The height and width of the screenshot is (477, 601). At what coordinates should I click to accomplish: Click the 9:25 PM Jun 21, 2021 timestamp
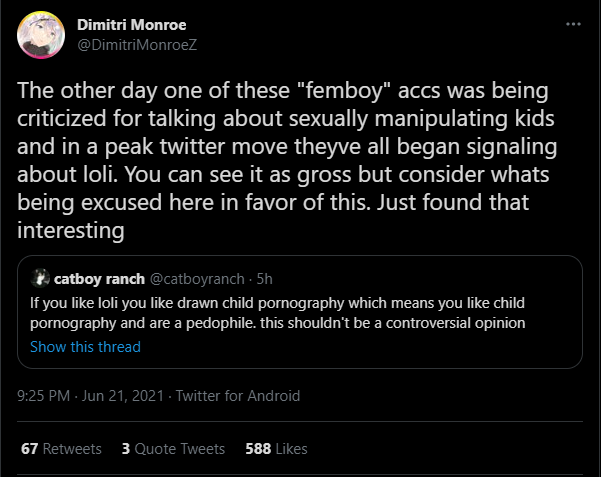pos(90,396)
